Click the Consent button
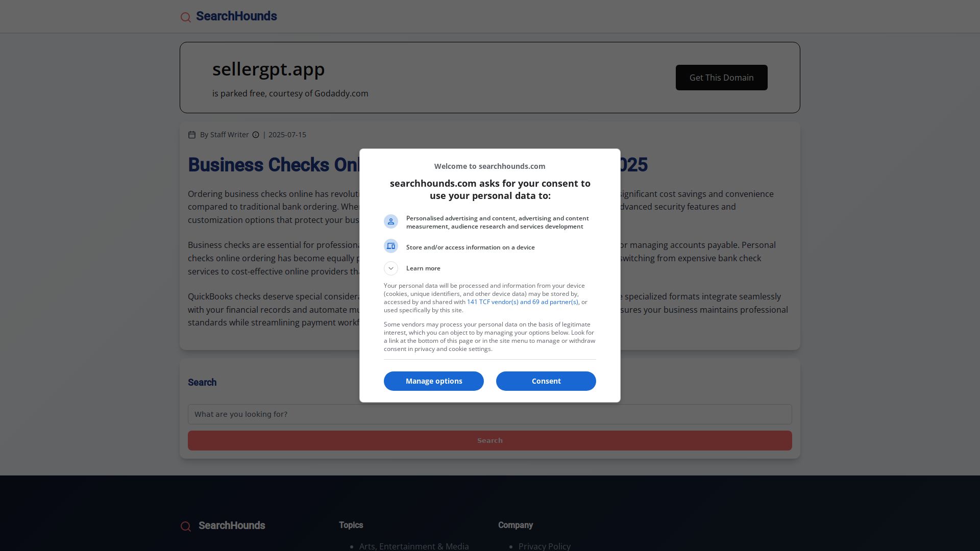The height and width of the screenshot is (551, 980). [546, 381]
